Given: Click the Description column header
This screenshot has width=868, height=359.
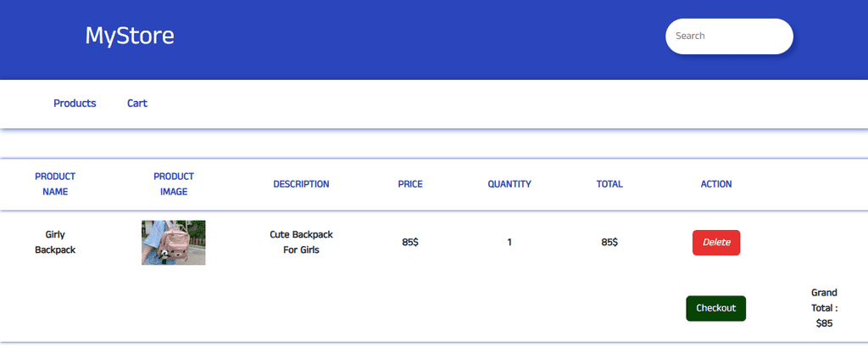Looking at the screenshot, I should coord(301,184).
